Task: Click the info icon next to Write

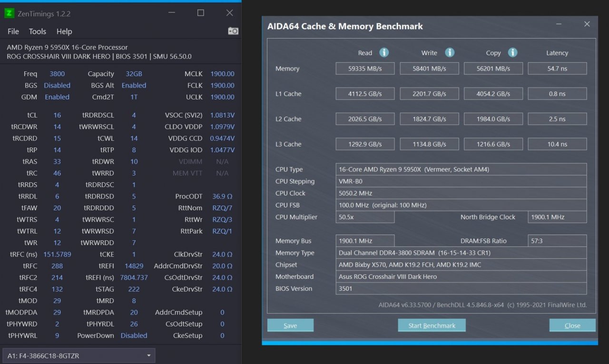Action: 450,53
